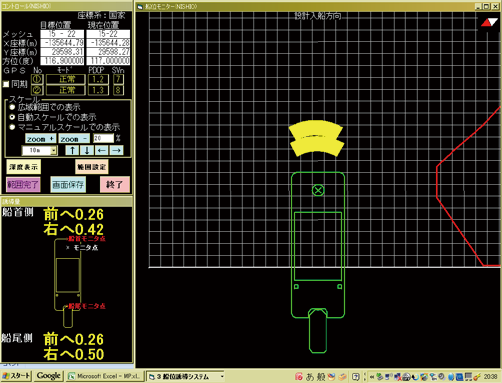Select 自動スケールでの表示 radio option
The image size is (502, 383).
(12, 117)
